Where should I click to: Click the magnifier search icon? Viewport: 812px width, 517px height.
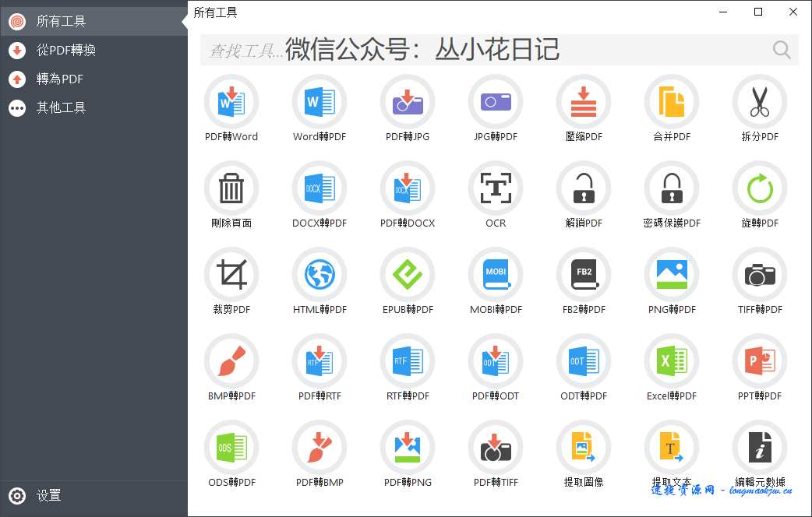click(x=782, y=50)
